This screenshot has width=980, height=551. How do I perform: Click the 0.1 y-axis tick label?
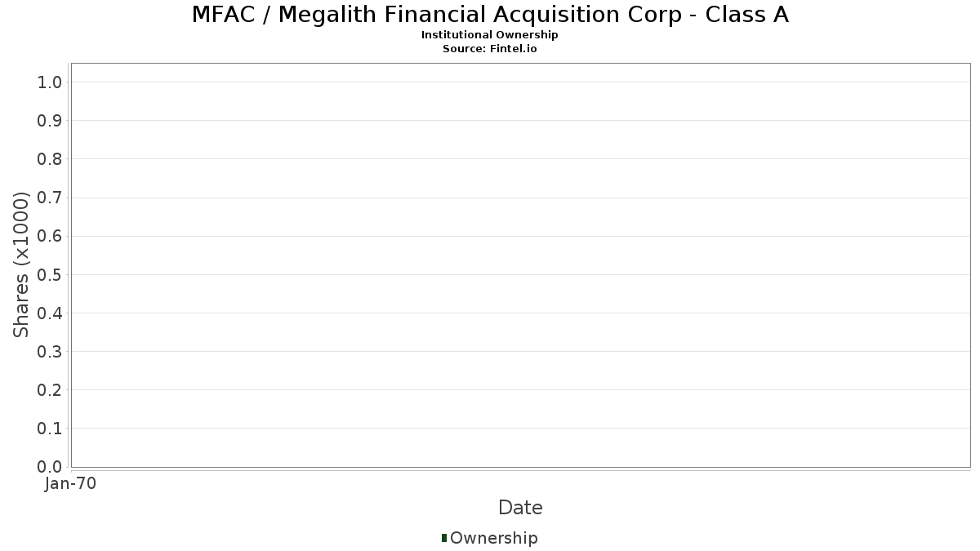tap(50, 429)
